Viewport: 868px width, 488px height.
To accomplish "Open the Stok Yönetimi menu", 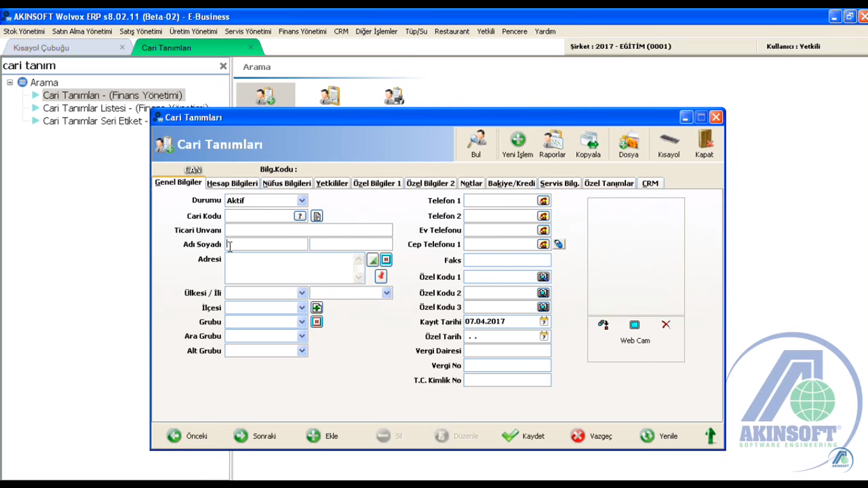I will (x=24, y=31).
